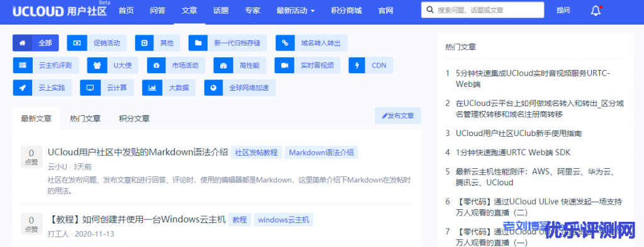Open hot article 1分钟快速跑通URTC Web端 SDK
This screenshot has height=247, width=644.
click(513, 152)
